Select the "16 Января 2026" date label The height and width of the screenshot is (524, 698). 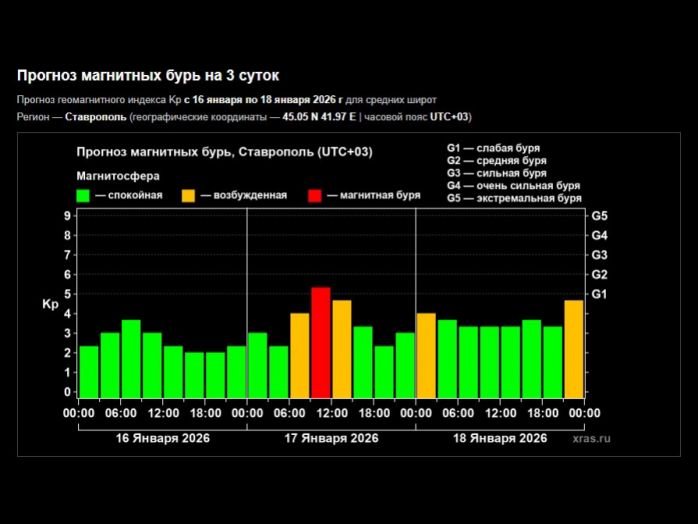click(x=162, y=438)
